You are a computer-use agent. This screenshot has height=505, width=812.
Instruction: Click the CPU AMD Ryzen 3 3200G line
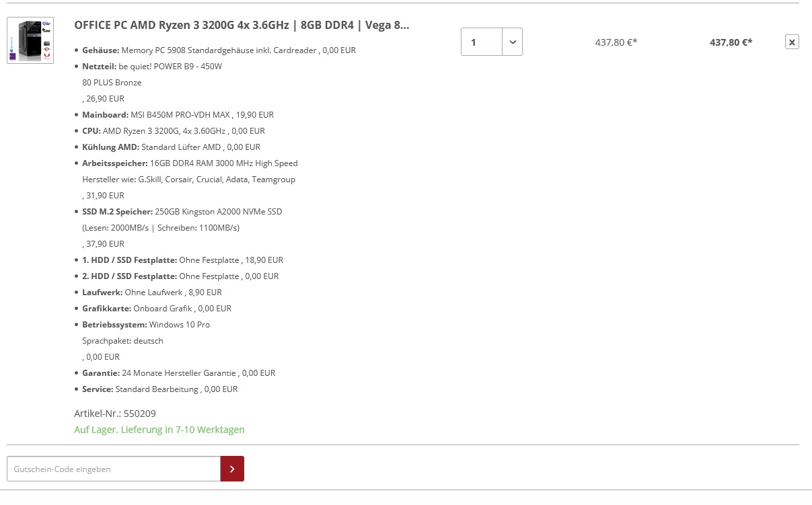click(x=174, y=131)
